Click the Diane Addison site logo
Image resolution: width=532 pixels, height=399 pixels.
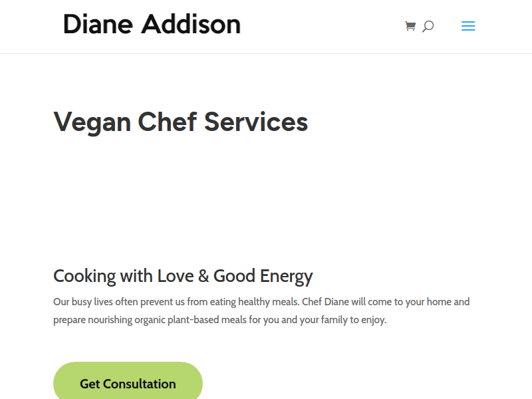click(x=152, y=25)
